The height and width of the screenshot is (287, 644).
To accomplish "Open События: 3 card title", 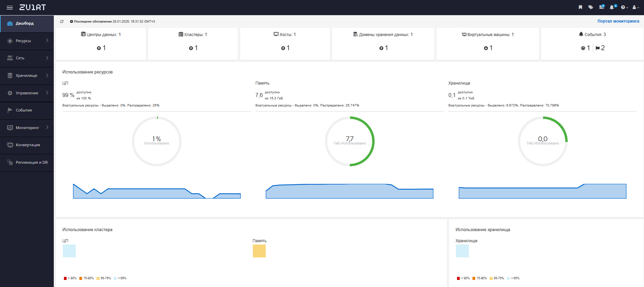I will tap(592, 35).
